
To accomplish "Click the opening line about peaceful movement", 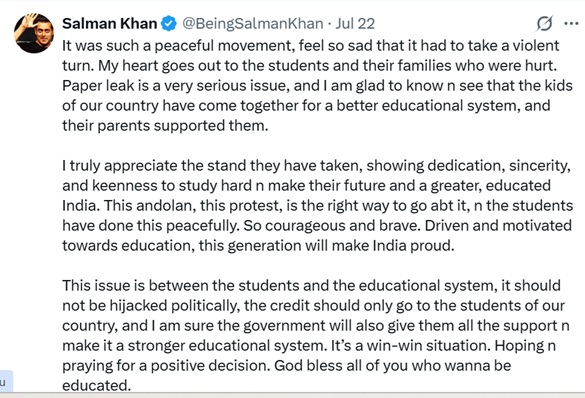I will coord(311,46).
